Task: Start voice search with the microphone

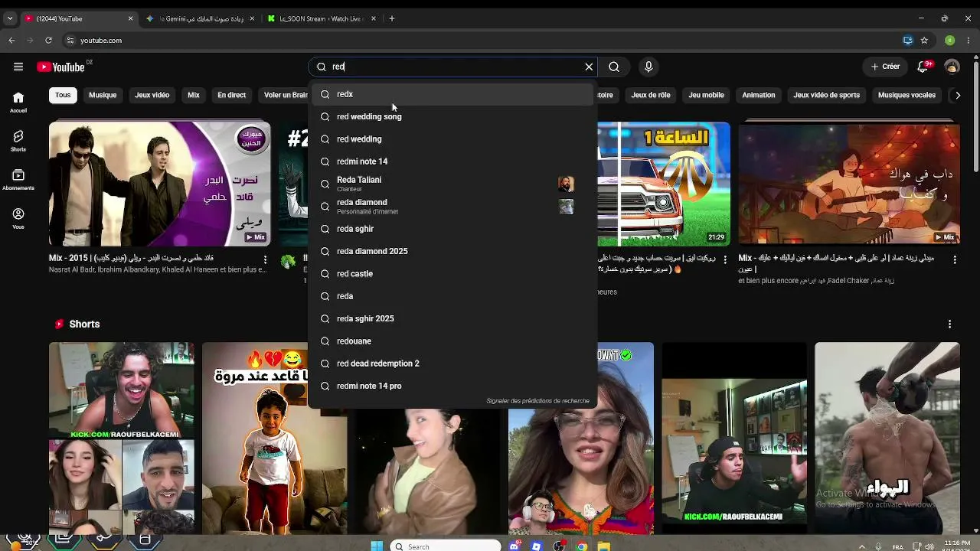Action: tap(648, 67)
